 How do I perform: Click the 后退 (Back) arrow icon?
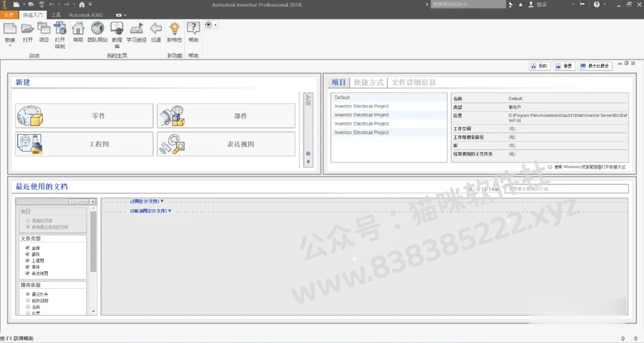coord(156,29)
